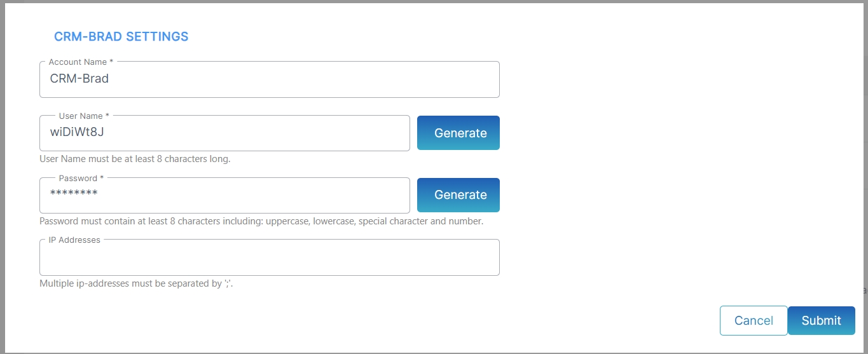Image resolution: width=868 pixels, height=354 pixels.
Task: Focus the User Name text box
Action: coord(224,133)
